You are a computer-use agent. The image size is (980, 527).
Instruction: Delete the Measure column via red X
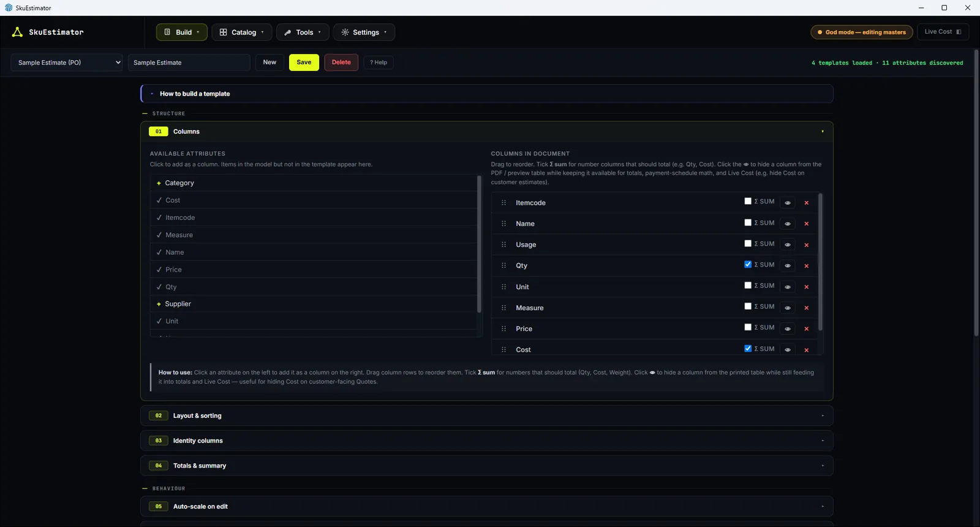tap(807, 308)
